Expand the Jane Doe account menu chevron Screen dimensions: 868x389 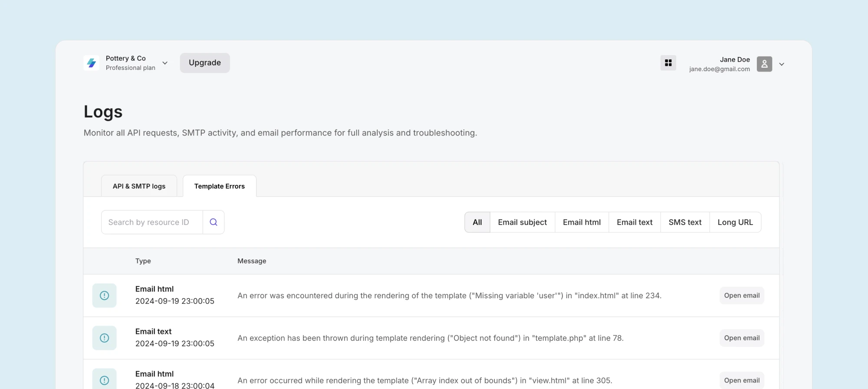point(782,64)
